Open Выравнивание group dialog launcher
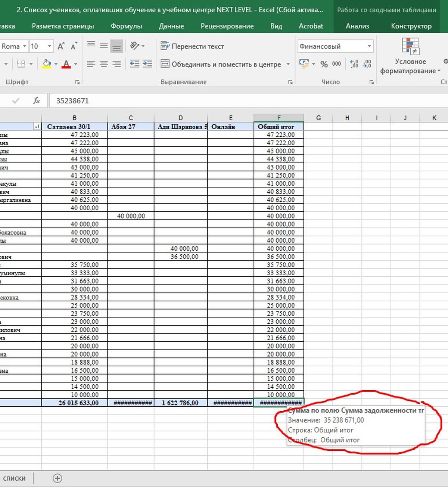The width and height of the screenshot is (448, 487). tap(290, 82)
